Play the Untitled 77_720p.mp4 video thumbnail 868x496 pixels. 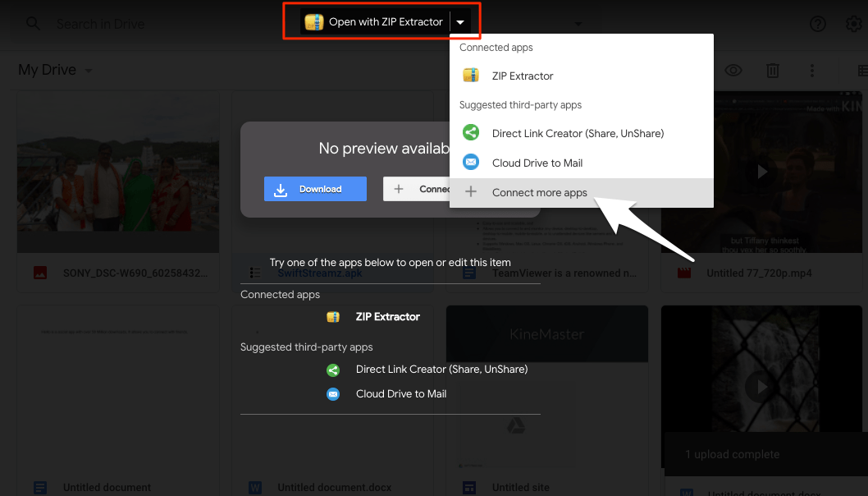coord(761,172)
